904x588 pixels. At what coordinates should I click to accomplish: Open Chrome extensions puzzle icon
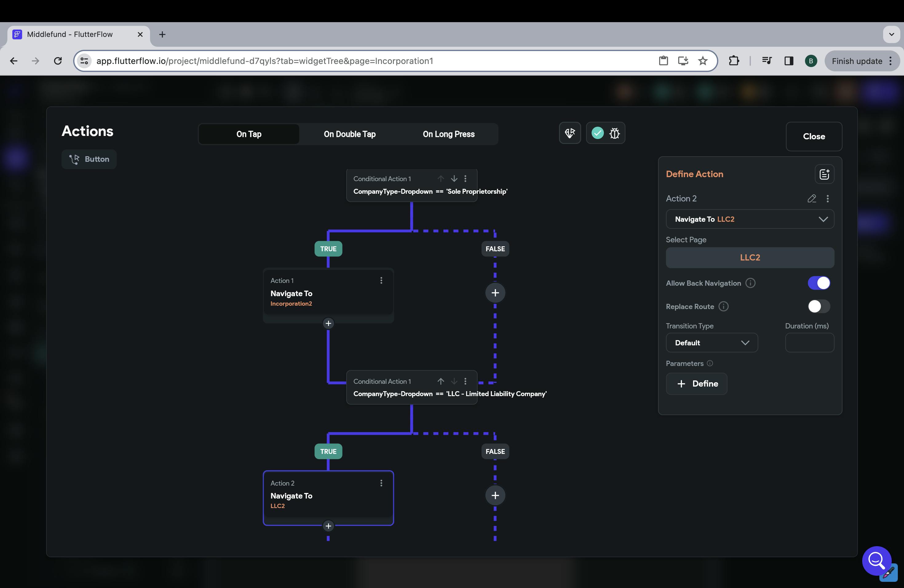point(734,61)
